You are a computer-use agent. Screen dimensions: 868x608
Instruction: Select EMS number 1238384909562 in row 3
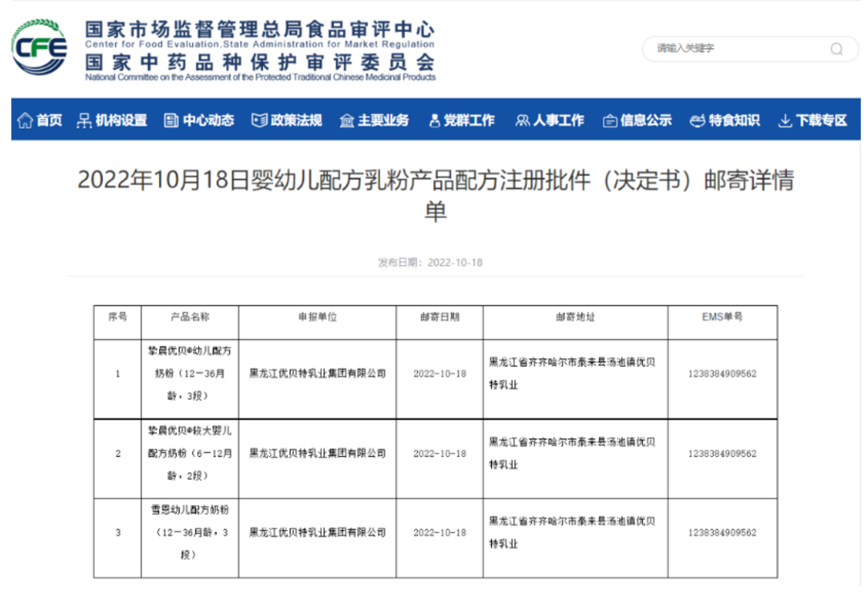[x=723, y=533]
